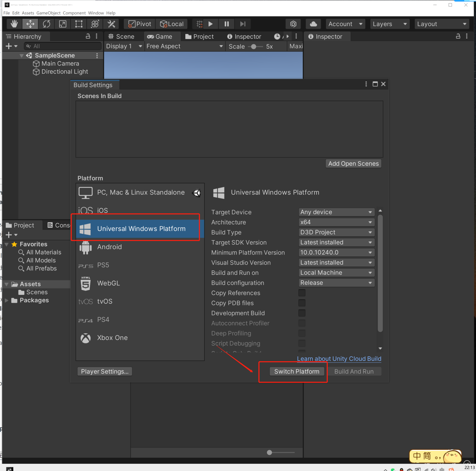Start Play mode

coord(210,24)
